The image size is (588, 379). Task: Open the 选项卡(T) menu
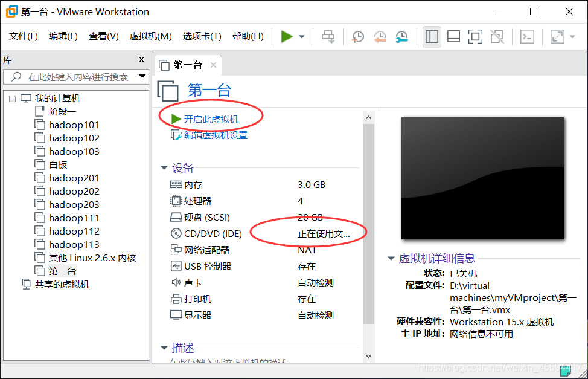202,36
